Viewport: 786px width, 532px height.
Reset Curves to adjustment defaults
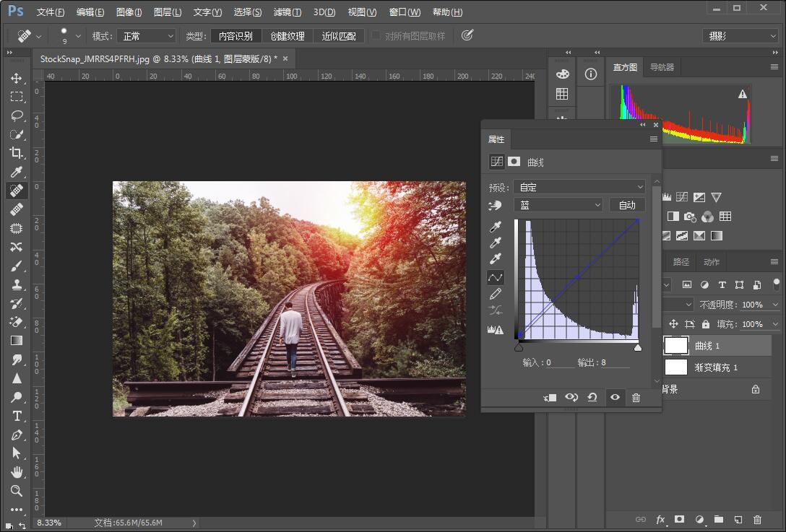[592, 397]
